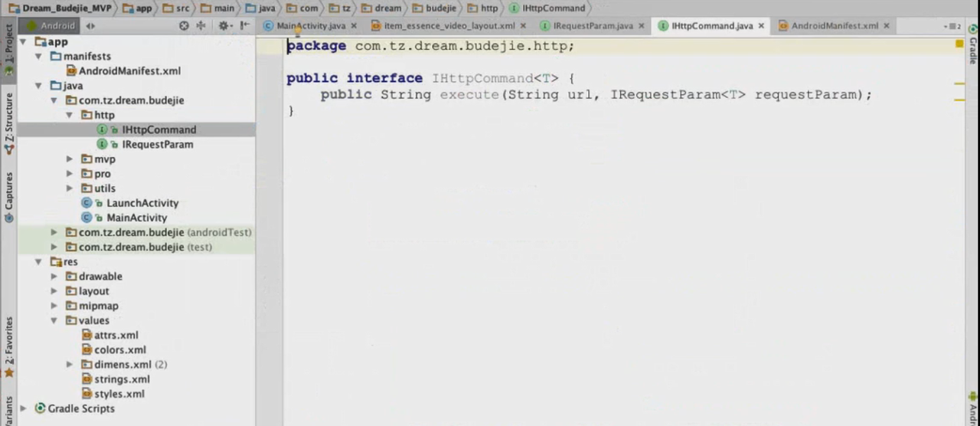
Task: Expand the pro package
Action: click(x=69, y=173)
